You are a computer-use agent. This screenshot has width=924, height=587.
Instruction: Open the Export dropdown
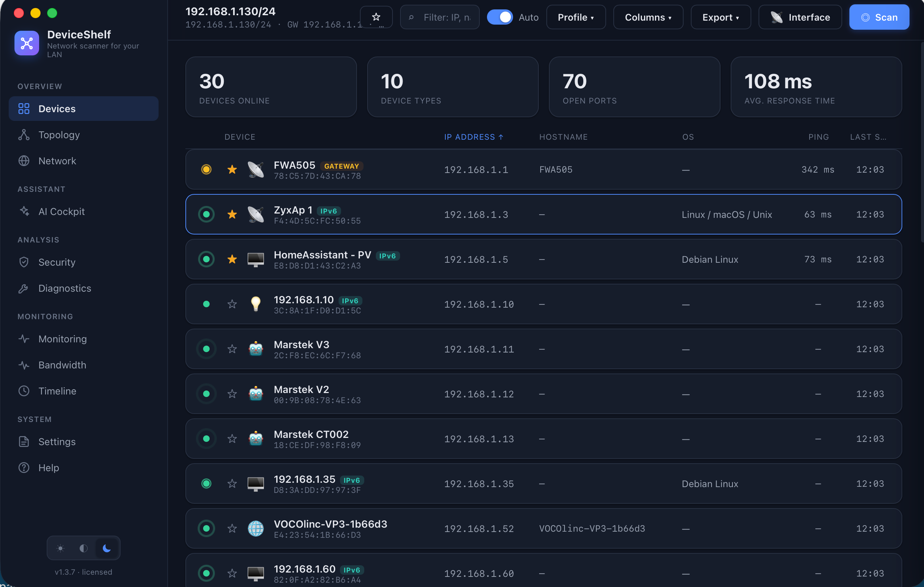(x=721, y=17)
